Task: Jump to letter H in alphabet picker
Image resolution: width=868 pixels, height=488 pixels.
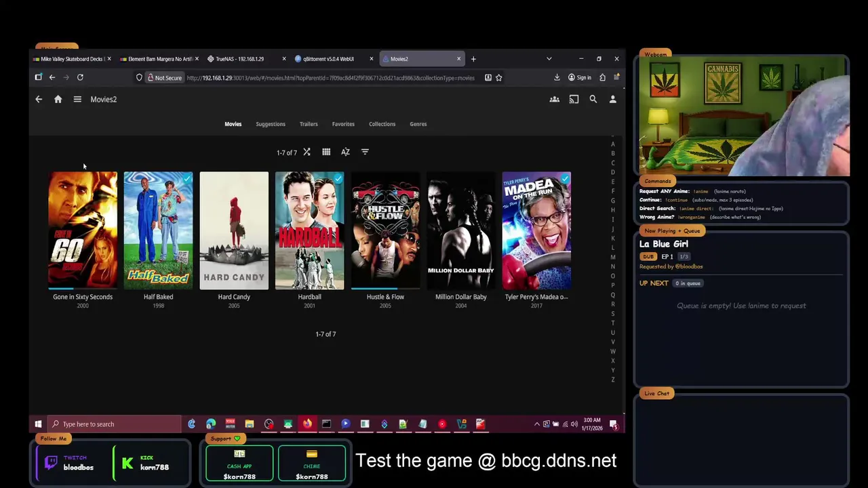Action: (x=613, y=210)
